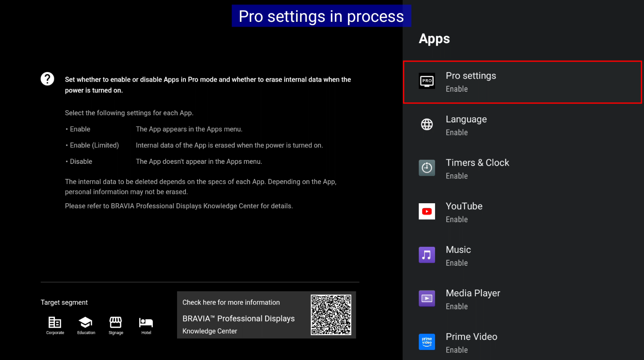Click the Apps panel heading
Viewport: 644px width, 360px height.
click(434, 39)
